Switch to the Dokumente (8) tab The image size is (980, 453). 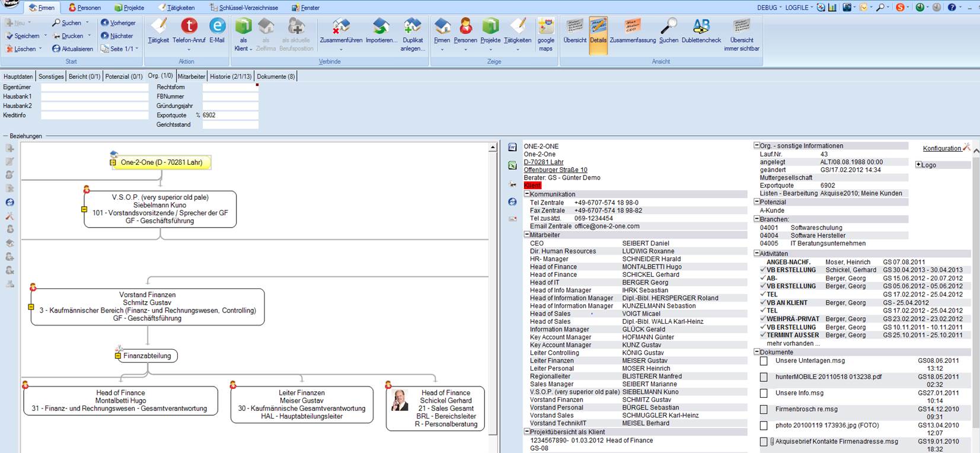coord(276,76)
